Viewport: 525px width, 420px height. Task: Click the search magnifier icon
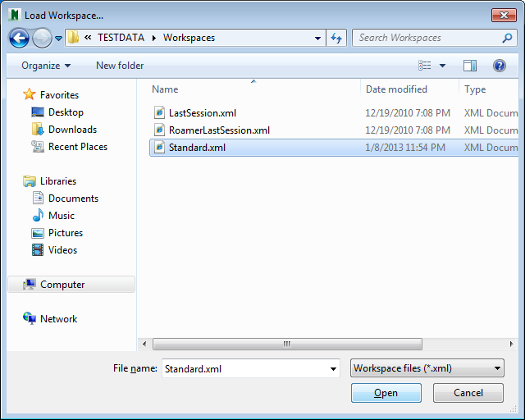[x=507, y=38]
